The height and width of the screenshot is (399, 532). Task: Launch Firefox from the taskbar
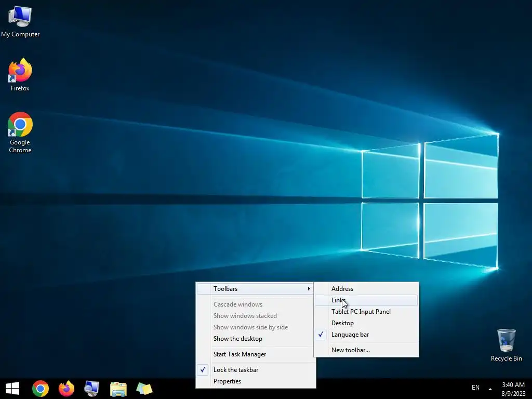pyautogui.click(x=66, y=389)
